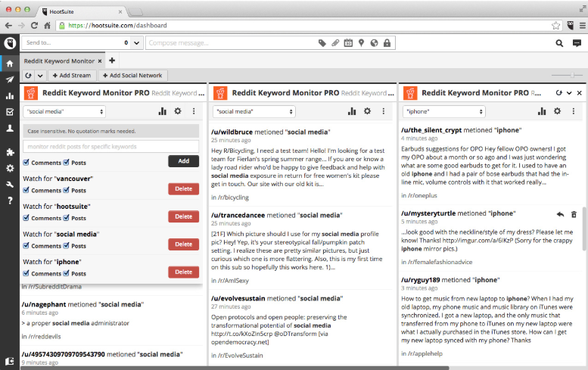Open gear settings in iphone stream
The height and width of the screenshot is (370, 588).
click(x=557, y=111)
